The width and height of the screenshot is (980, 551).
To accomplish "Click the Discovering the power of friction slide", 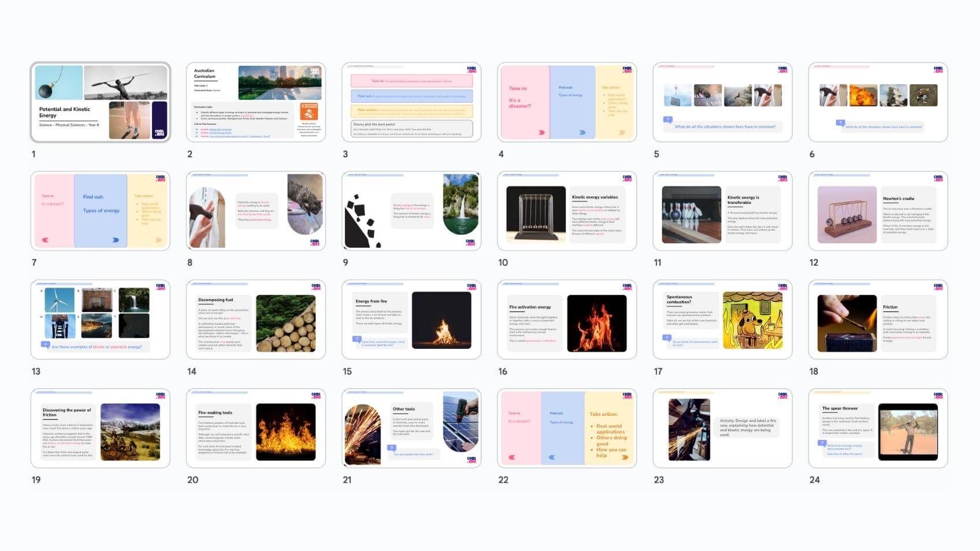I will [x=101, y=428].
